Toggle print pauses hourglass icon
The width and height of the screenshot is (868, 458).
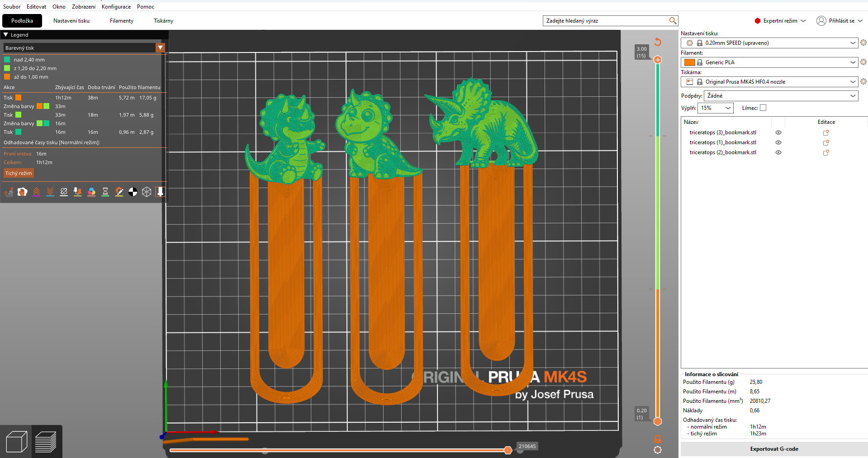(x=105, y=192)
